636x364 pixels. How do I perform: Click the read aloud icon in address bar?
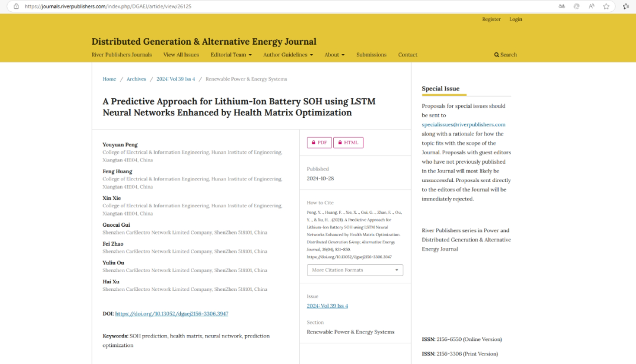point(591,6)
